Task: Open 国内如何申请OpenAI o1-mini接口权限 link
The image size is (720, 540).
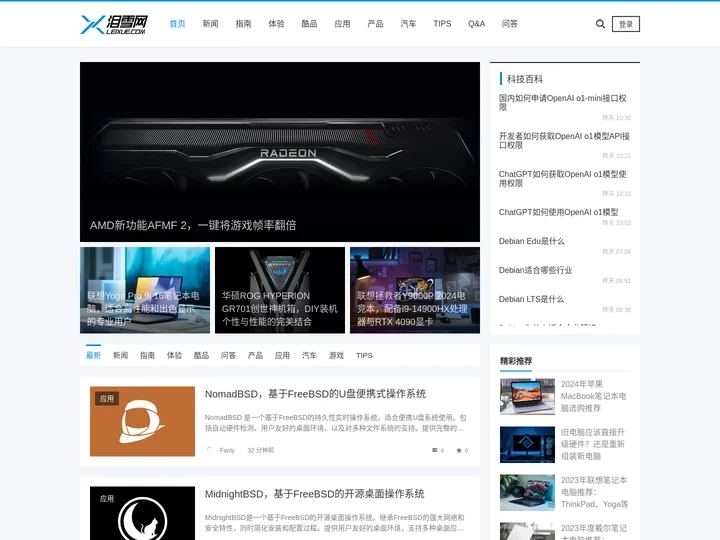Action: coord(562,102)
